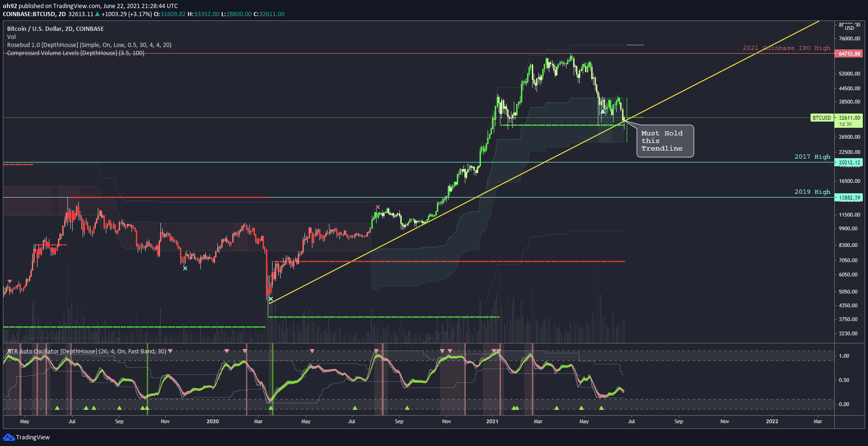This screenshot has height=446, width=868.
Task: Click the 32611.00 current price tag
Action: point(849,118)
